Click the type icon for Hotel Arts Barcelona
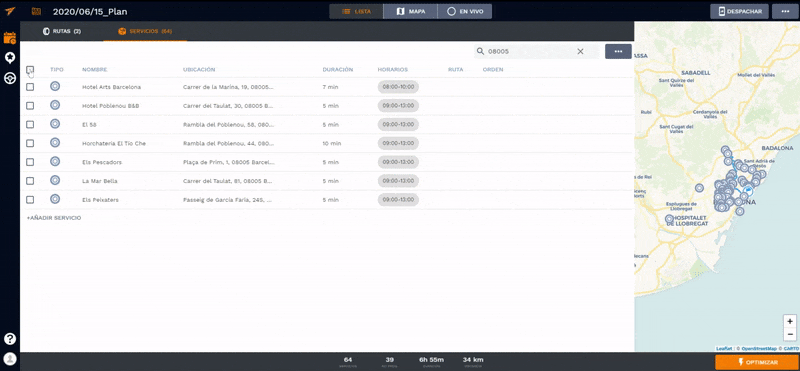Screen dimensions: 800x371 [x=55, y=86]
